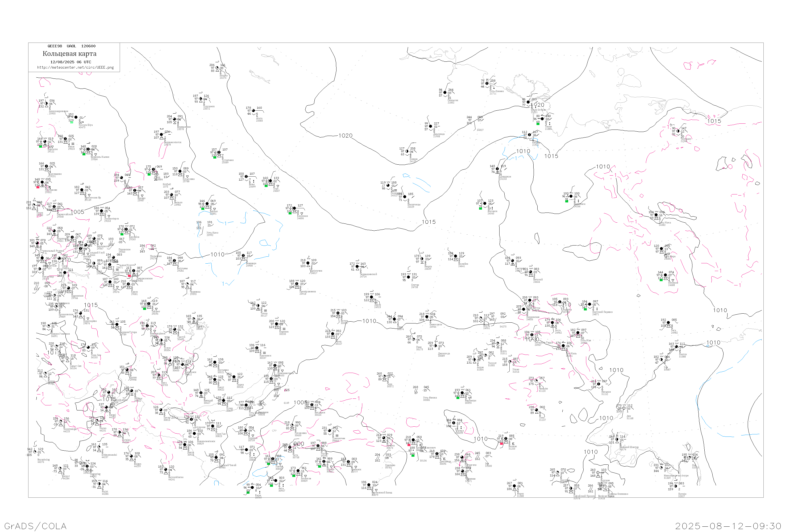The height and width of the screenshot is (532, 798).
Task: Click the meteocenter.net UEEE.png URL link
Action: point(75,68)
